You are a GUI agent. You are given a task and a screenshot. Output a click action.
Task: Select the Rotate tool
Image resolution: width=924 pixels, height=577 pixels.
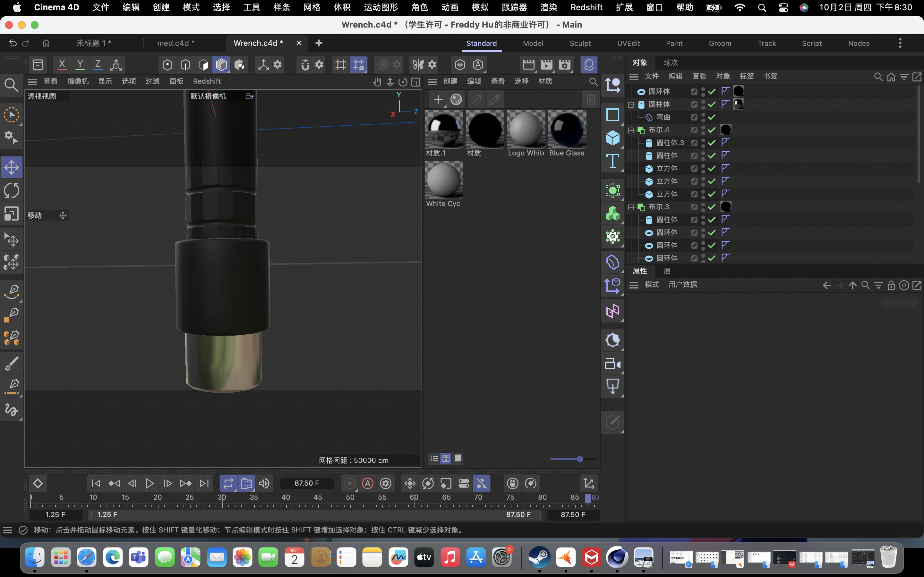(x=12, y=190)
